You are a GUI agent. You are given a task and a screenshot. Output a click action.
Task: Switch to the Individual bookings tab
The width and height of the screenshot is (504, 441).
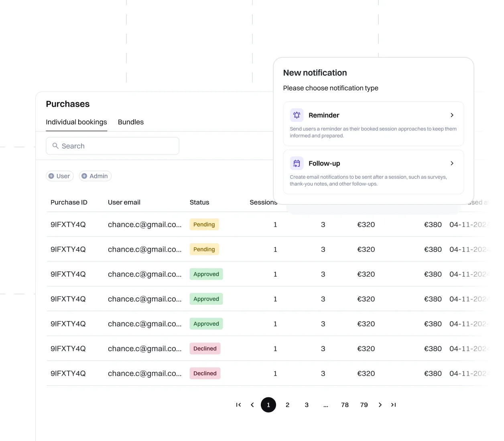[76, 122]
